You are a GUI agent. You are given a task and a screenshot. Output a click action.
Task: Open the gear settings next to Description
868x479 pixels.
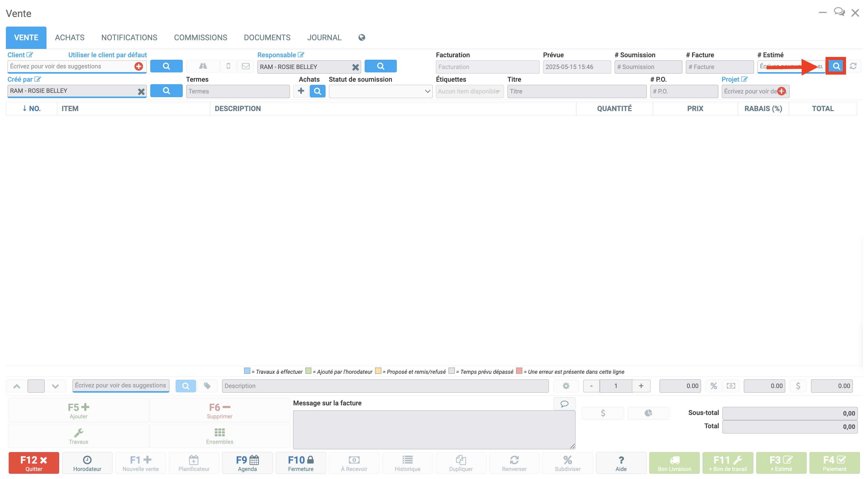[x=566, y=386]
